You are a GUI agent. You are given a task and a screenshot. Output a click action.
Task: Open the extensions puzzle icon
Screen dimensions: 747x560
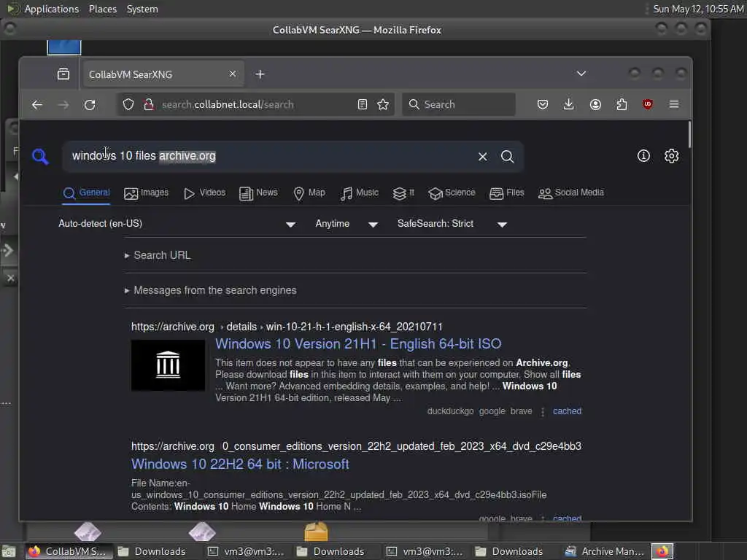[622, 104]
